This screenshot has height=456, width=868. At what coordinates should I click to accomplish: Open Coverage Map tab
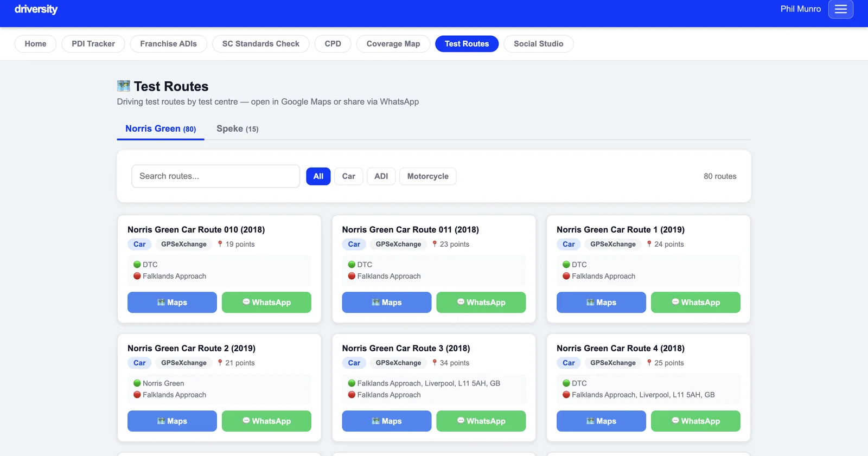[x=393, y=44]
